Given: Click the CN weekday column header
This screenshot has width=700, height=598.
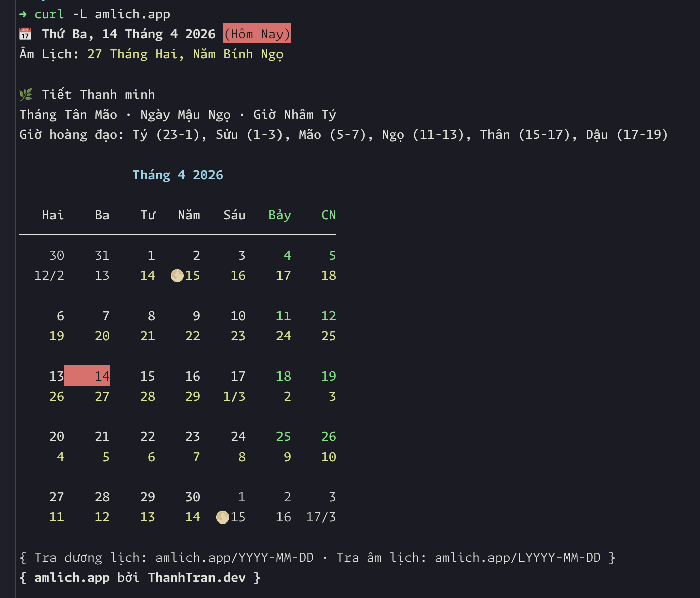Looking at the screenshot, I should pyautogui.click(x=328, y=215).
